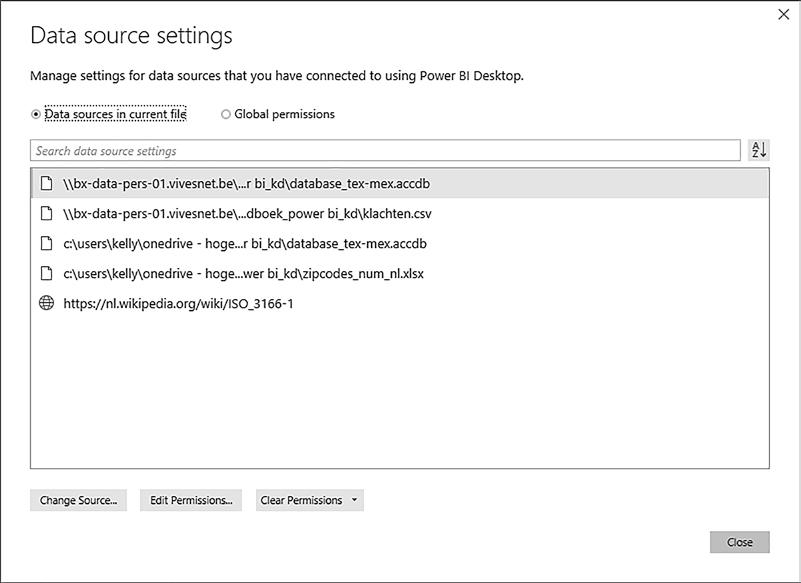801x583 pixels.
Task: Select the highlighted bx-data-pers-01 accdb source
Action: [246, 184]
